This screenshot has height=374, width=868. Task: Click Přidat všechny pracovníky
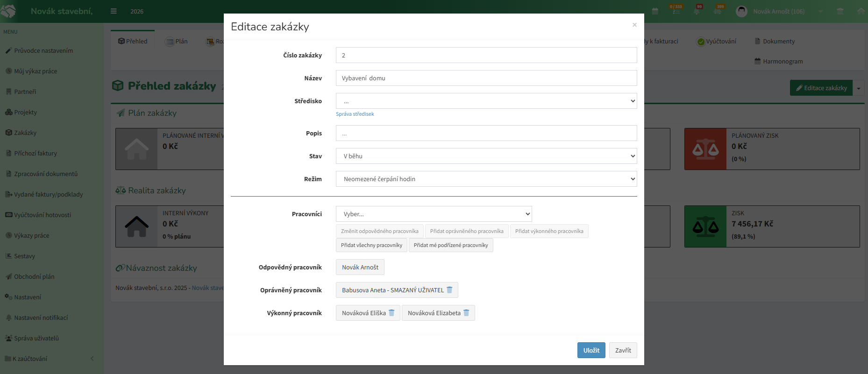coord(371,245)
